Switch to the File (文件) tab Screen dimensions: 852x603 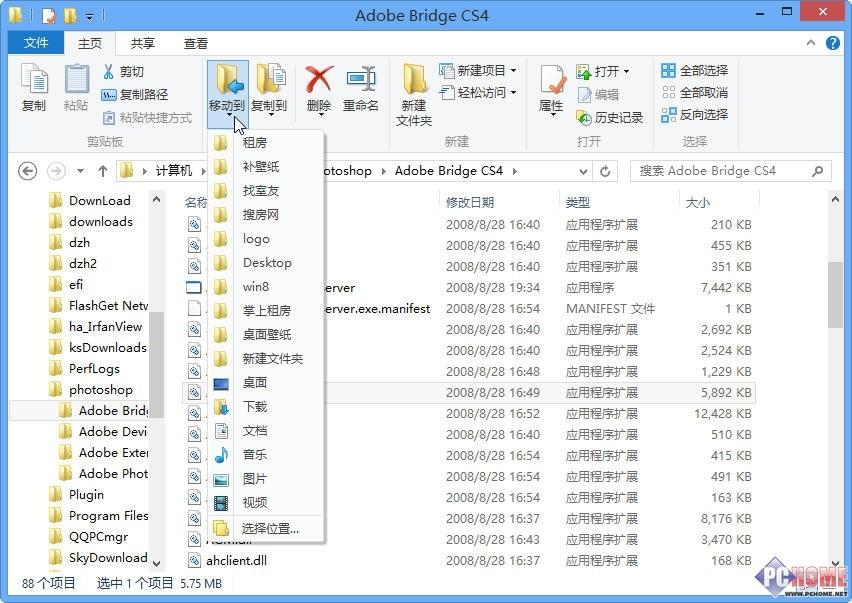pyautogui.click(x=36, y=43)
